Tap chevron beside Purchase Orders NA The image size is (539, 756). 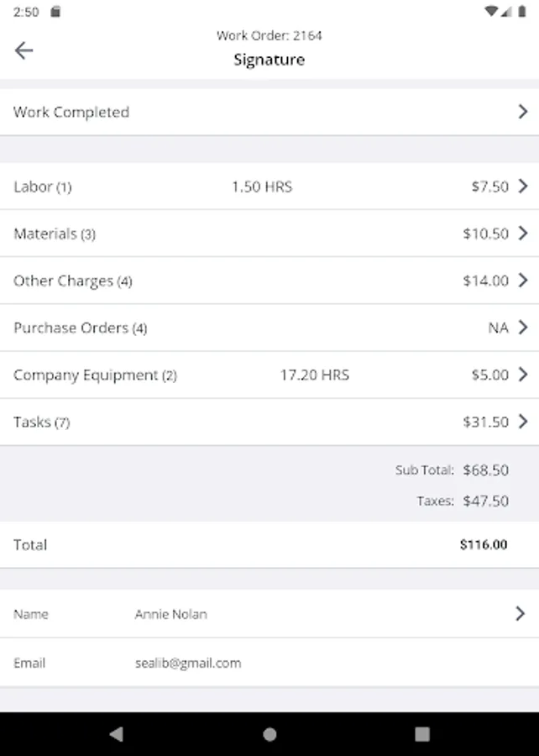(x=522, y=328)
